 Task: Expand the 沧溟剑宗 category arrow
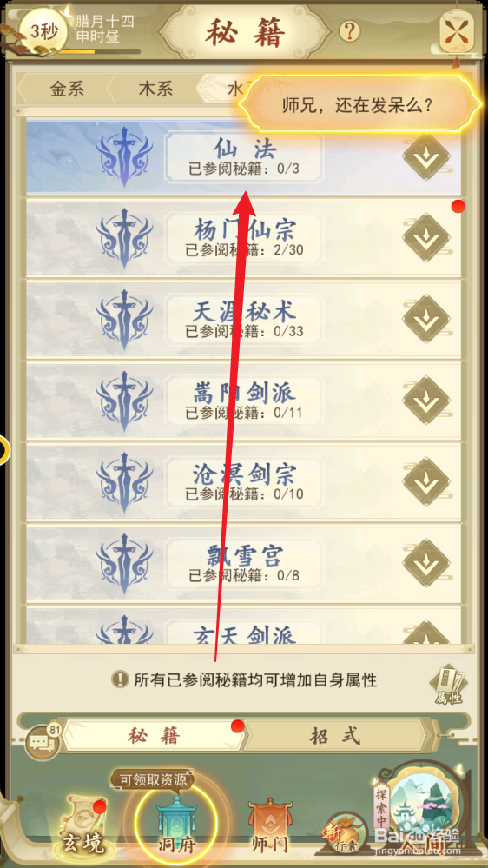click(425, 482)
